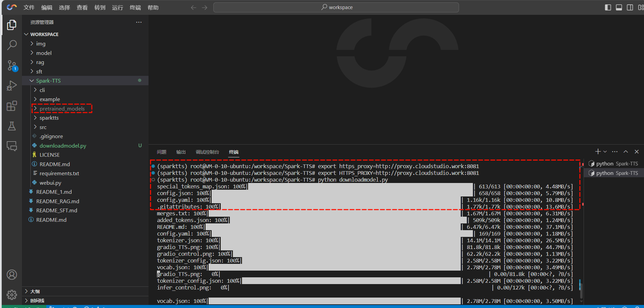Open Source Control view with badge
The image size is (644, 308).
12,66
